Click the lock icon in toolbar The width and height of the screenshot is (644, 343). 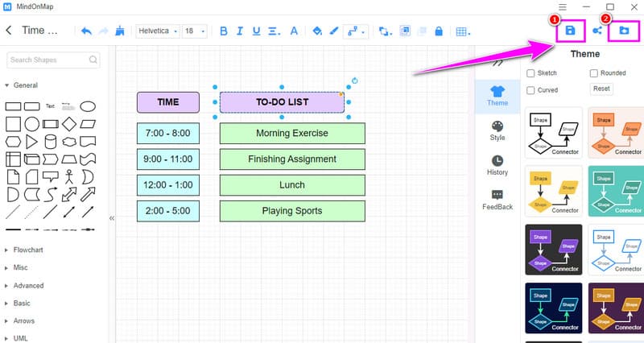439,31
